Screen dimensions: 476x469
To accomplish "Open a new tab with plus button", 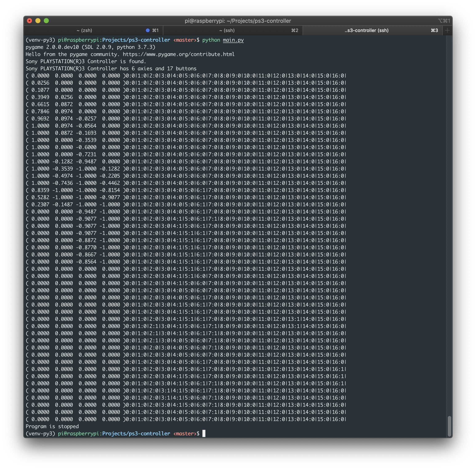I will (x=447, y=30).
